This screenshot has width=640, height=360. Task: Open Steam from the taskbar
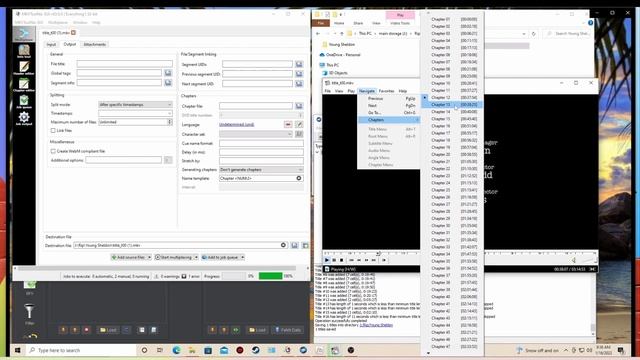256,350
